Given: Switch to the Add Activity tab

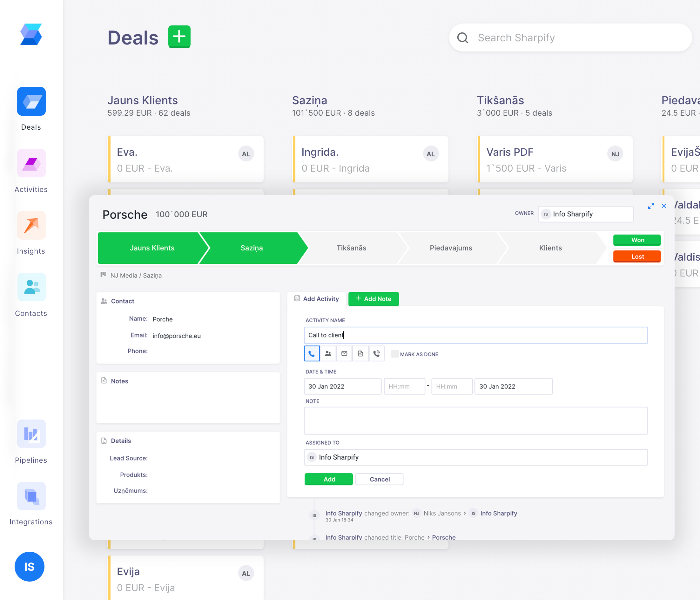Looking at the screenshot, I should point(317,299).
